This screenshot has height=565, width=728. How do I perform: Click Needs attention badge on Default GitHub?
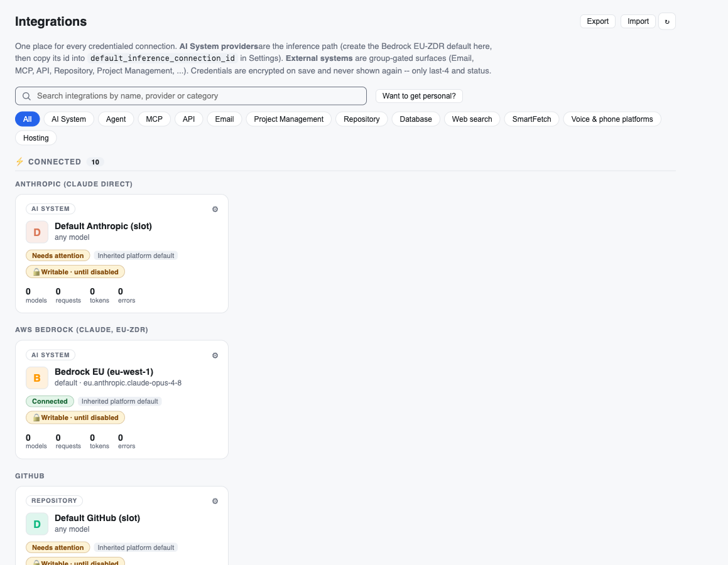click(x=58, y=547)
